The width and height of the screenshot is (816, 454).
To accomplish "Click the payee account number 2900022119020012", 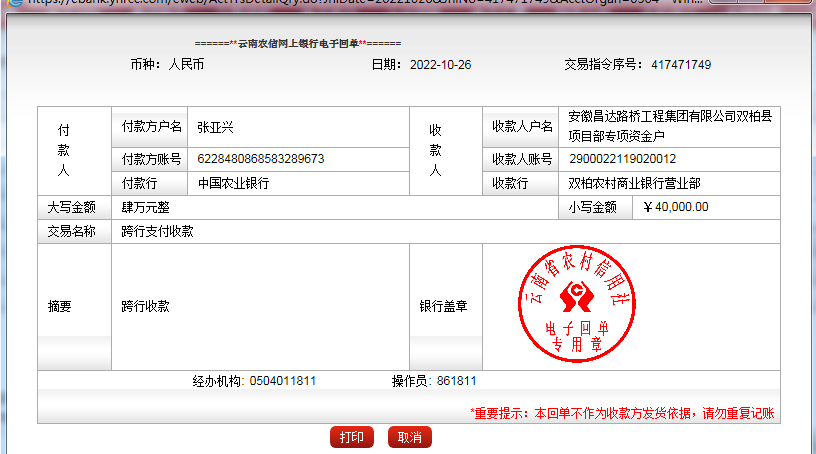I will pyautogui.click(x=622, y=159).
